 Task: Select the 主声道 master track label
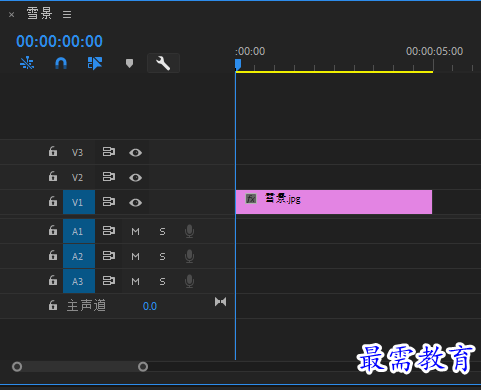tap(86, 305)
